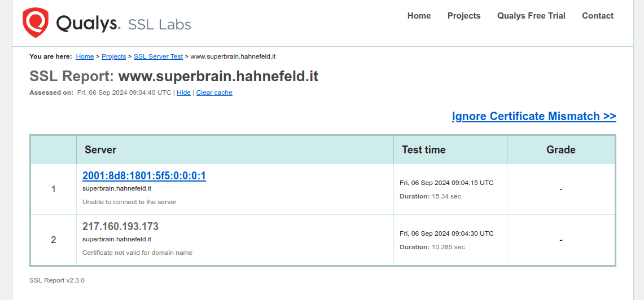
Task: Click Ignore Certificate Mismatch link
Action: pos(533,116)
